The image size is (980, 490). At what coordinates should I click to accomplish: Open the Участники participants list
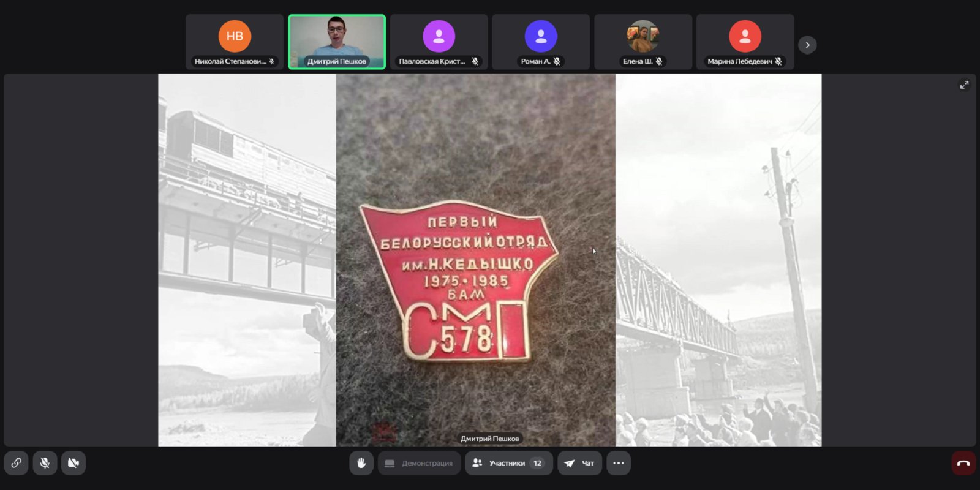(x=500, y=463)
